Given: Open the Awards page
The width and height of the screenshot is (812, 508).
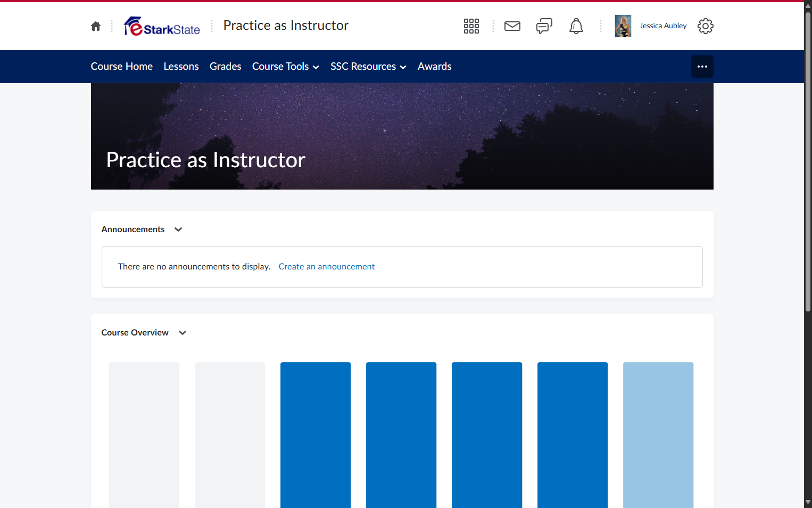Looking at the screenshot, I should [x=435, y=67].
